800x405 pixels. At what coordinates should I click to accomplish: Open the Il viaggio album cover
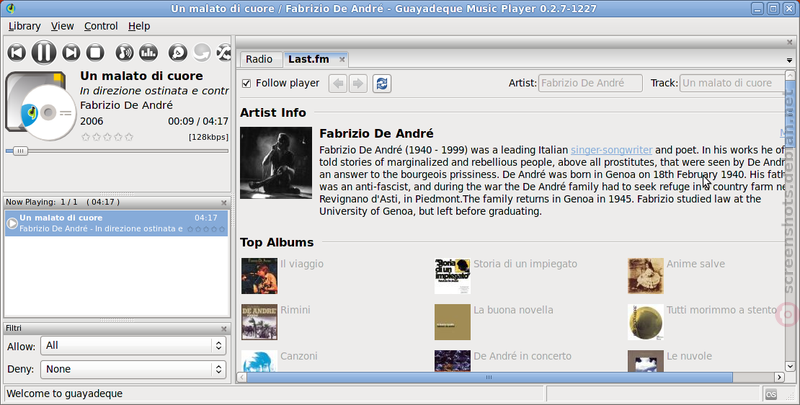click(x=259, y=276)
